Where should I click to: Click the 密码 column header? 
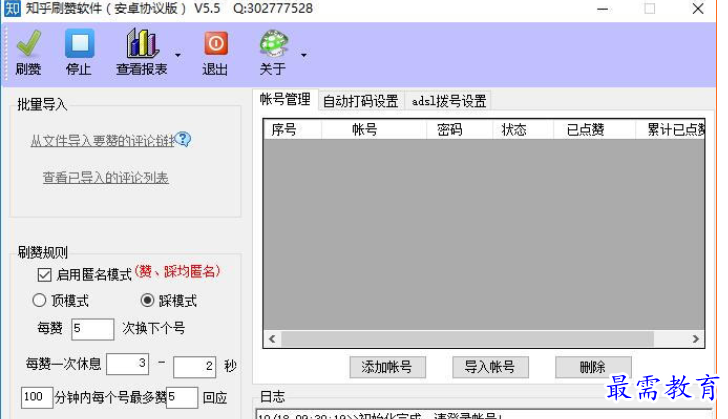click(x=459, y=129)
